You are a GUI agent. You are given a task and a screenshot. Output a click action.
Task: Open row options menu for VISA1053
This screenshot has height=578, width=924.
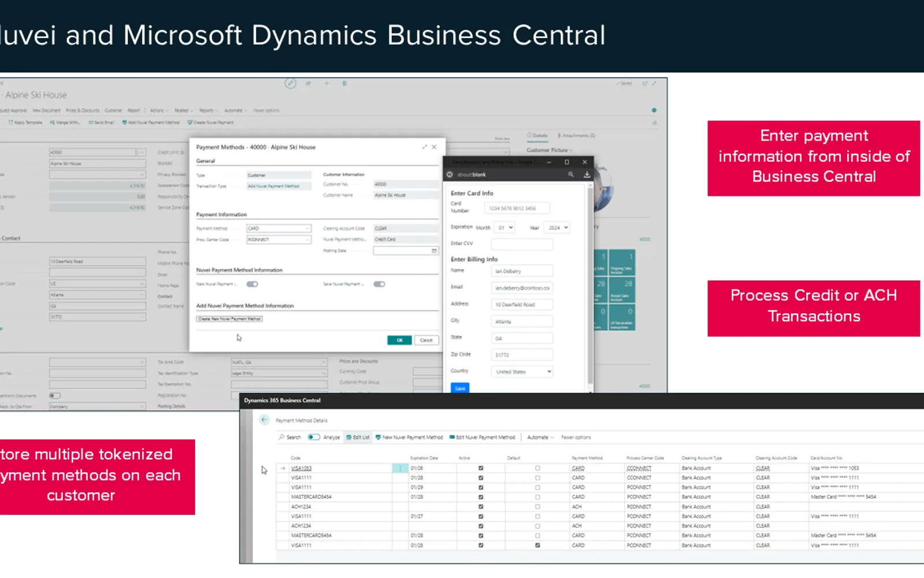coord(400,468)
